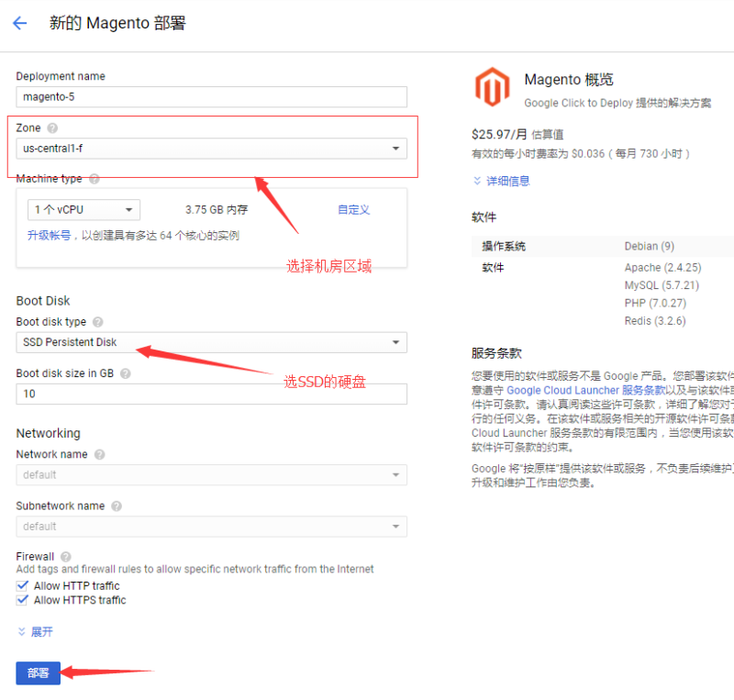Open the Subnetwork name dropdown
This screenshot has width=734, height=700.
(212, 527)
